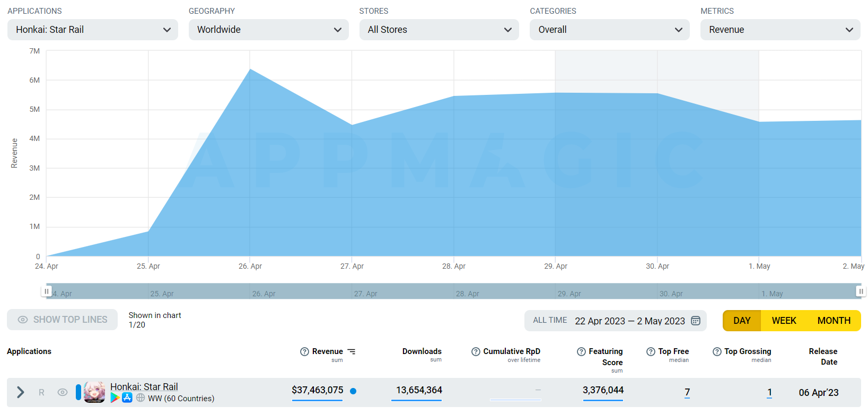Expand the Honkai: Star Rail row chevron
This screenshot has height=415, width=868.
point(21,392)
